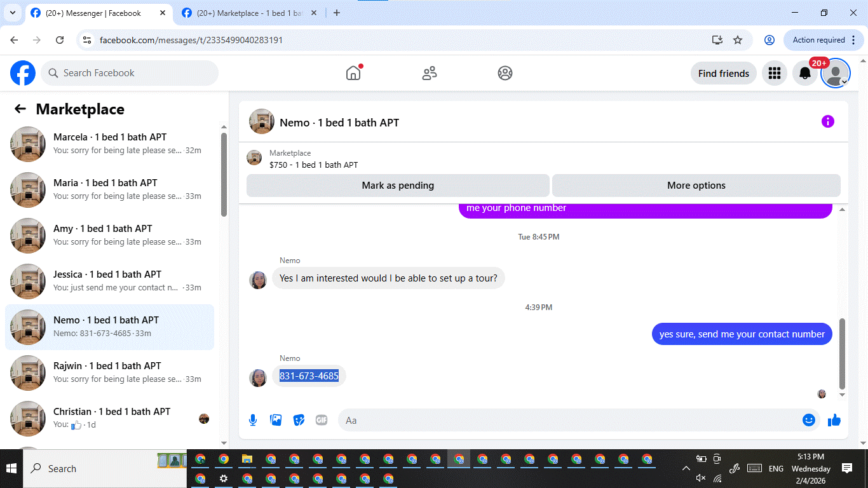Open the taskbar clock and date
The image size is (868, 488).
(x=811, y=469)
